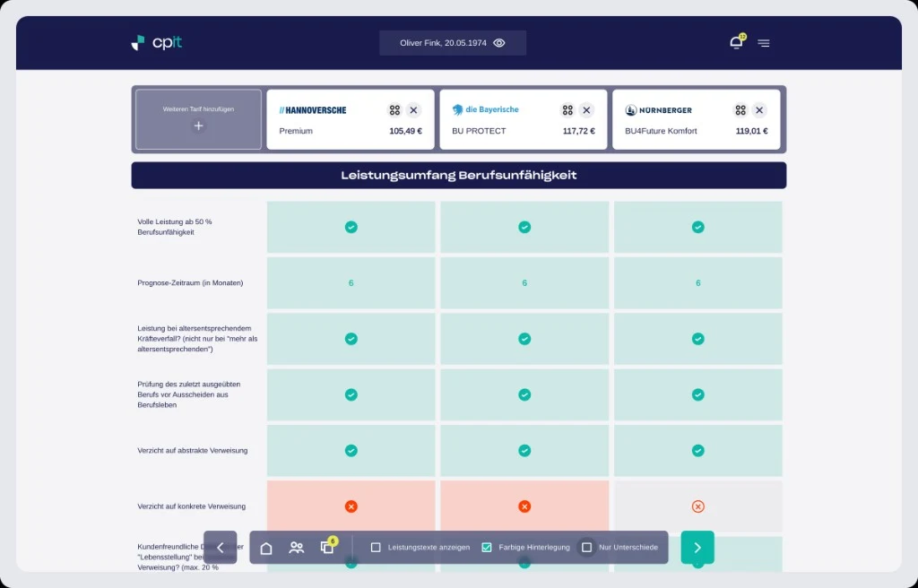This screenshot has height=588, width=918.
Task: Open tariff options grid icon for die Bayerische
Action: coord(567,110)
